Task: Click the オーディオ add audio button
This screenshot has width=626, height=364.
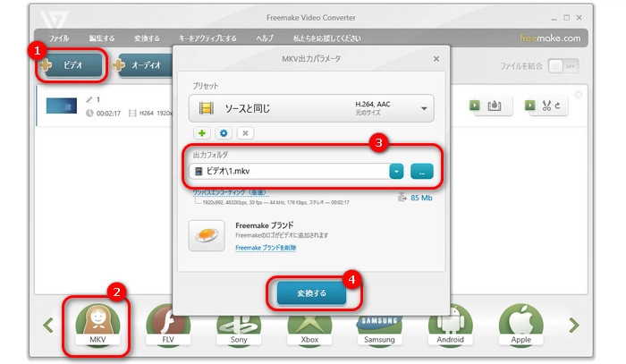Action: pos(144,65)
